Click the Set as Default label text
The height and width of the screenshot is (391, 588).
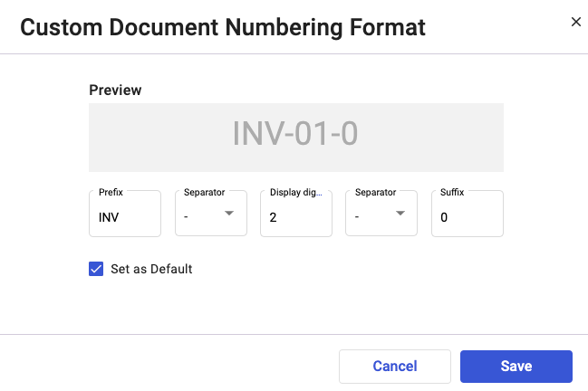tap(151, 269)
